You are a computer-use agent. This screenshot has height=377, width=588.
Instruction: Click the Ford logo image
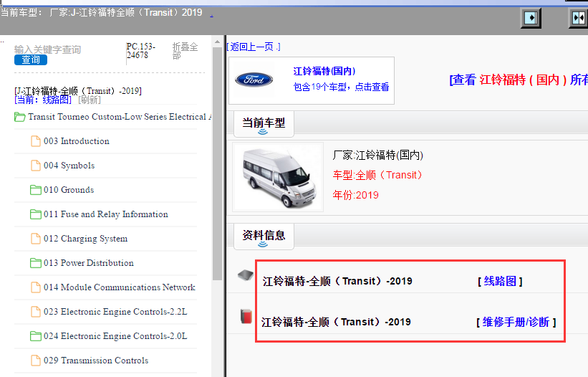click(254, 80)
